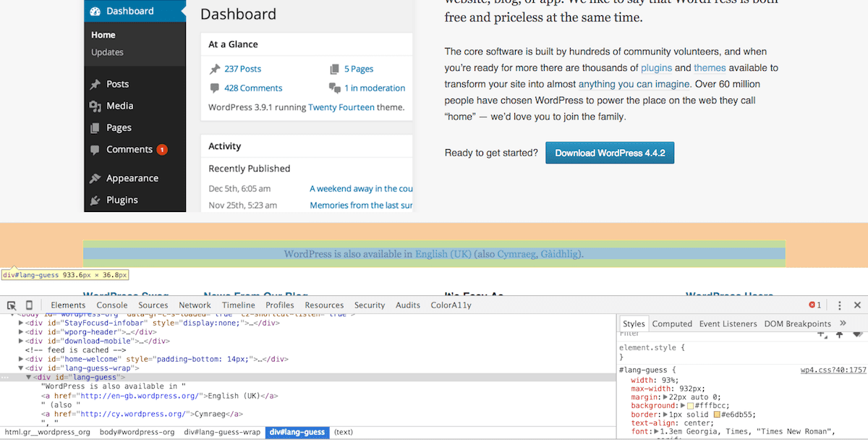The image size is (868, 440).
Task: Click the pages icon next to 5 Pages
Action: coord(334,69)
